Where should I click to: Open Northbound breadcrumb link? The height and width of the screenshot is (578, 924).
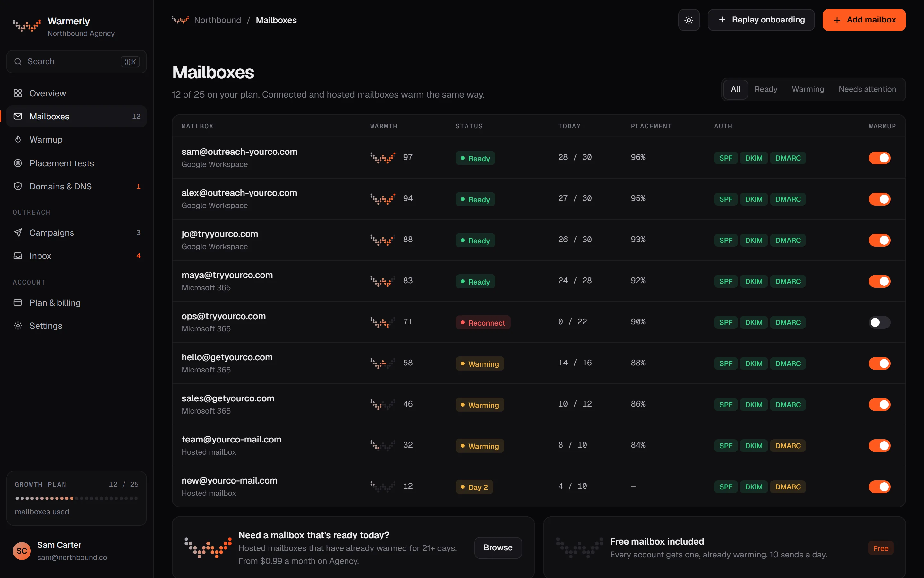pyautogui.click(x=217, y=20)
